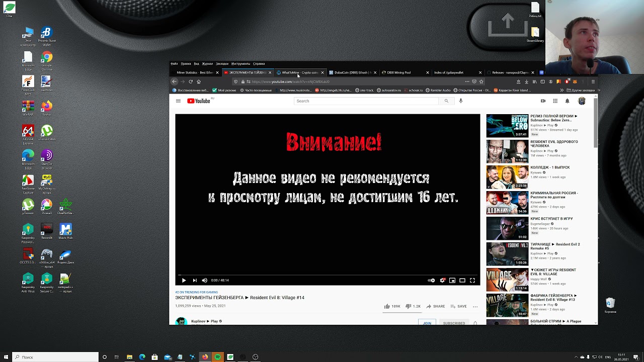Open the Правка menu in Firefox
Screen dimensions: 644x362
click(186, 64)
